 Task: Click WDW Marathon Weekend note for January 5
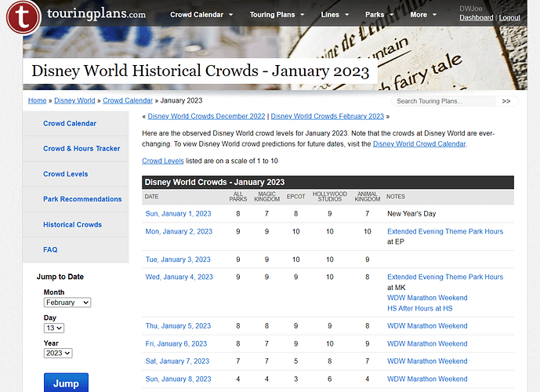[427, 326]
